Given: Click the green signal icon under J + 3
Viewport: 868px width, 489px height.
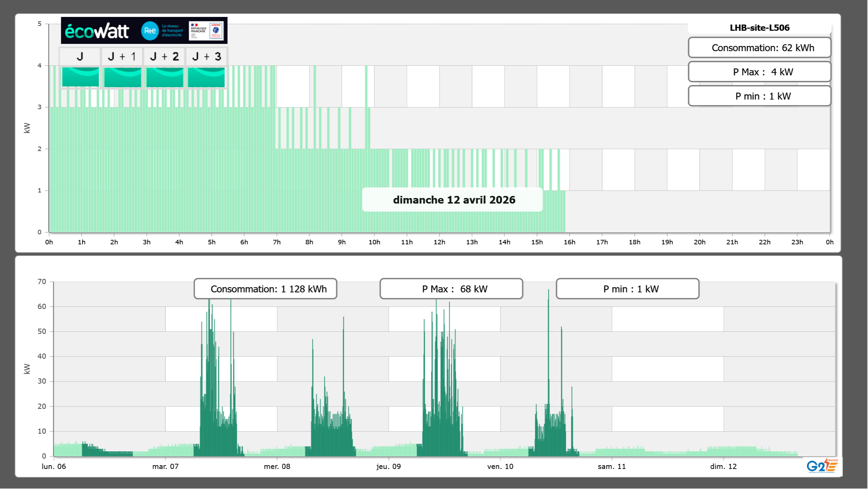Looking at the screenshot, I should (x=206, y=77).
